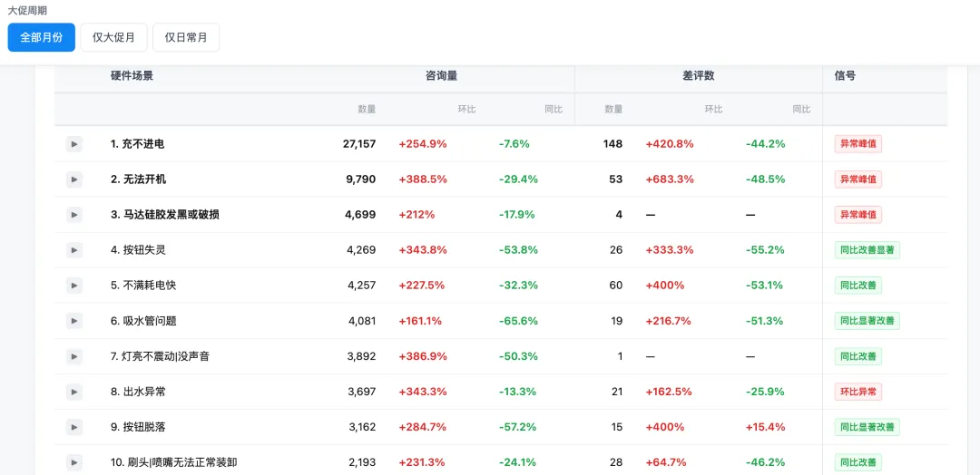Switch to 仅大促月 filter
The image size is (980, 475).
click(113, 37)
